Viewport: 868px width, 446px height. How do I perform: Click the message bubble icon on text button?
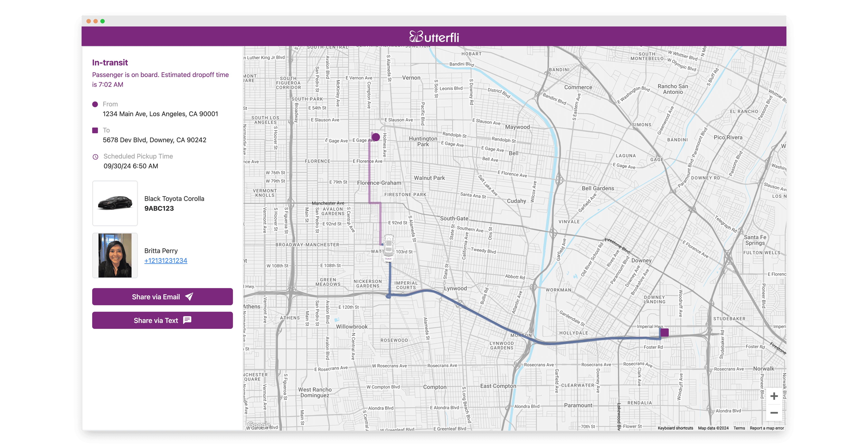[x=187, y=320]
